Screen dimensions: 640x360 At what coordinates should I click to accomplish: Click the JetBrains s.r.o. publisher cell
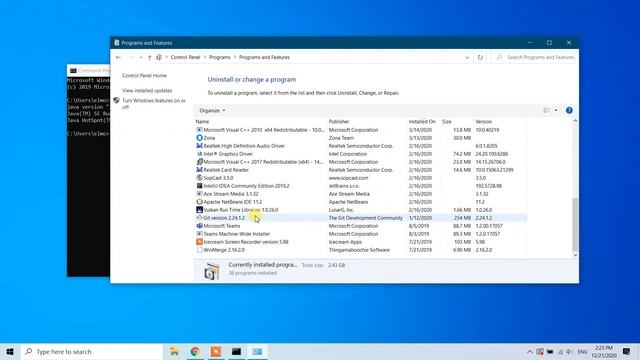point(344,186)
